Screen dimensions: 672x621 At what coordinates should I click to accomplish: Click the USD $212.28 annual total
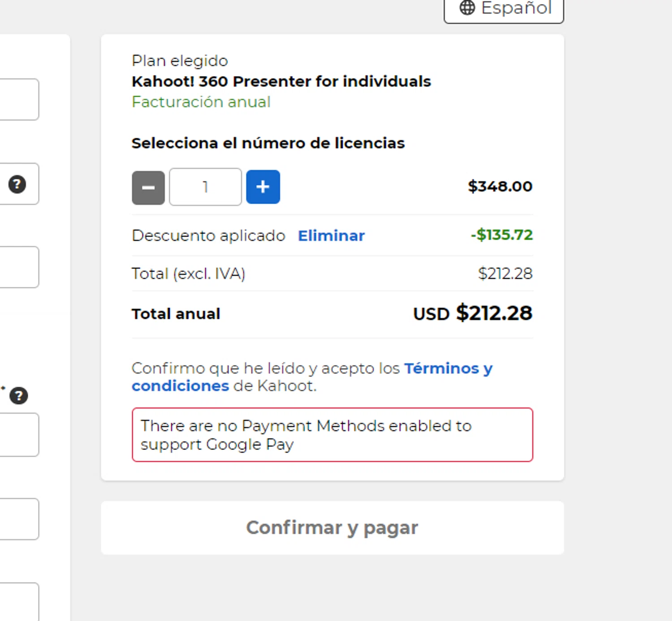click(x=473, y=313)
